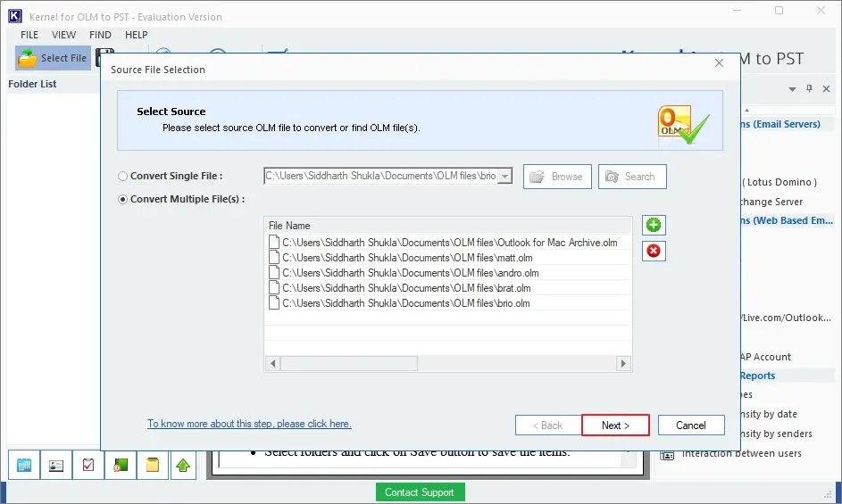Click the Back button
842x504 pixels.
click(547, 426)
